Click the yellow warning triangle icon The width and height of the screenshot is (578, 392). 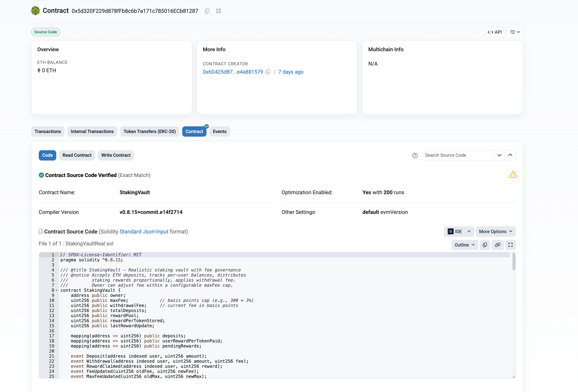coord(513,175)
